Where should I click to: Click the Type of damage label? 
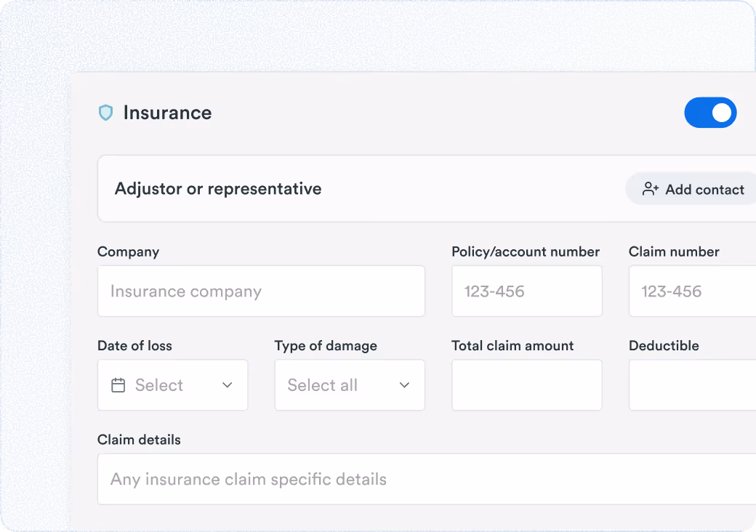326,346
